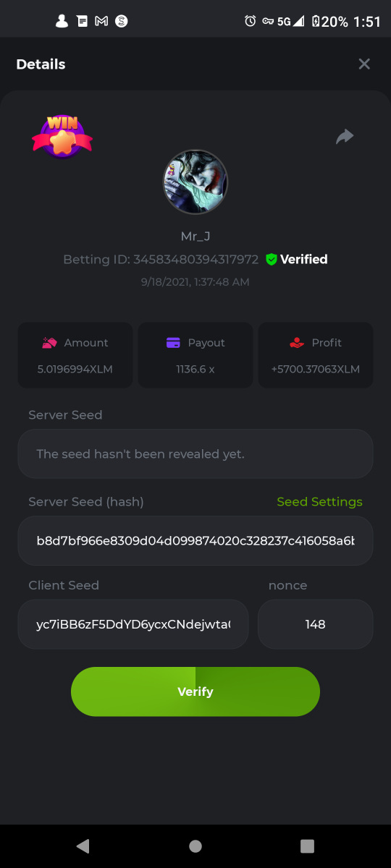The width and height of the screenshot is (391, 868).
Task: Tap the share arrow icon
Action: tap(345, 136)
